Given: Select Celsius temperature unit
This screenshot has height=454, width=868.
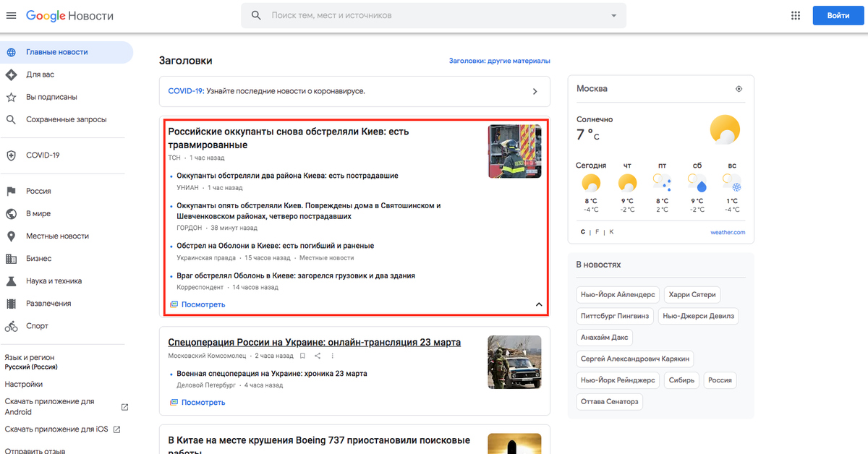Looking at the screenshot, I should 583,232.
